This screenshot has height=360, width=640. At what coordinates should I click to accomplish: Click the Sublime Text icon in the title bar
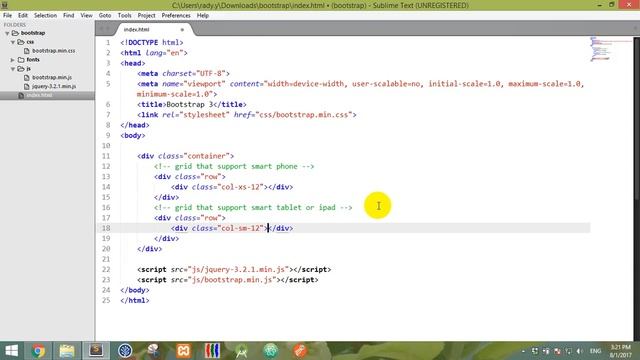4,5
